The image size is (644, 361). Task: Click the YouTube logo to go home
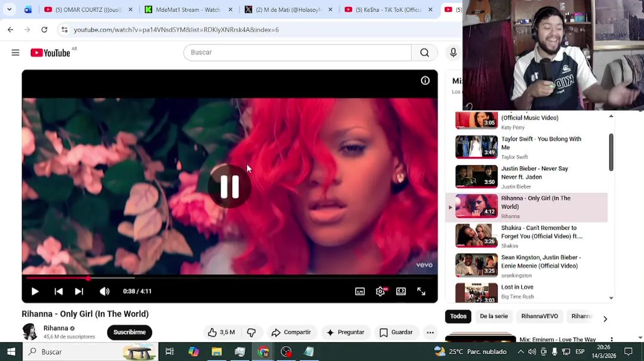(50, 53)
